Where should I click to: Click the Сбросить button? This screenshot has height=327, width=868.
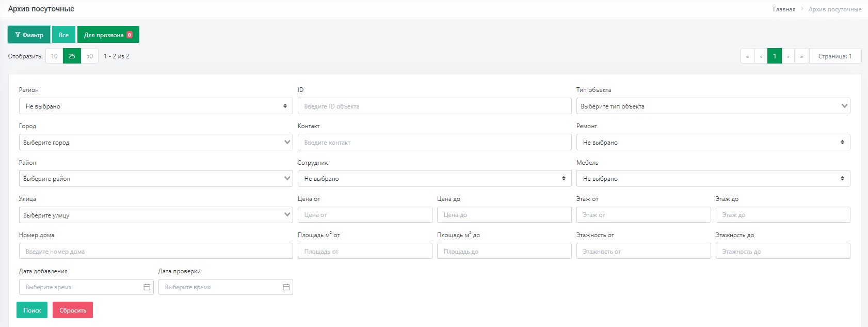73,310
